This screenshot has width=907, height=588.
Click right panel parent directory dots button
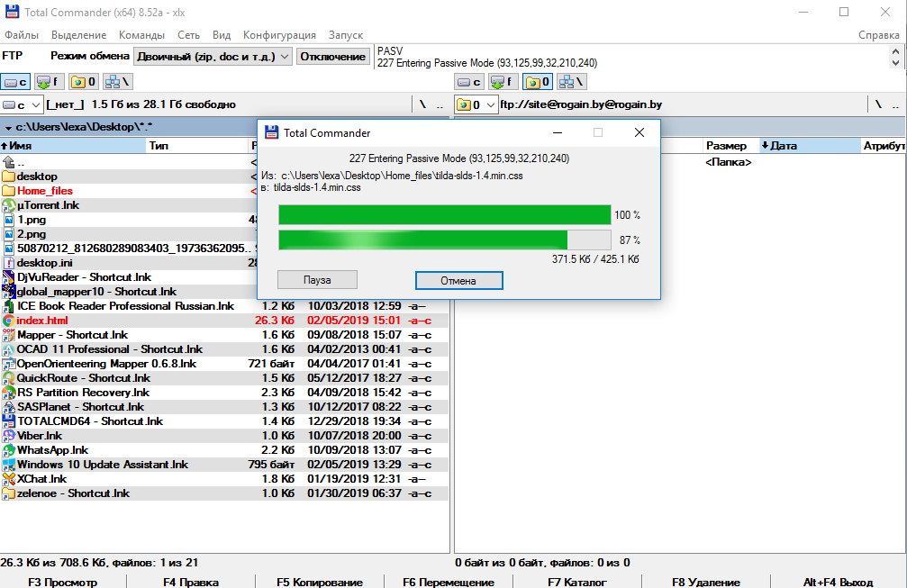pos(895,104)
